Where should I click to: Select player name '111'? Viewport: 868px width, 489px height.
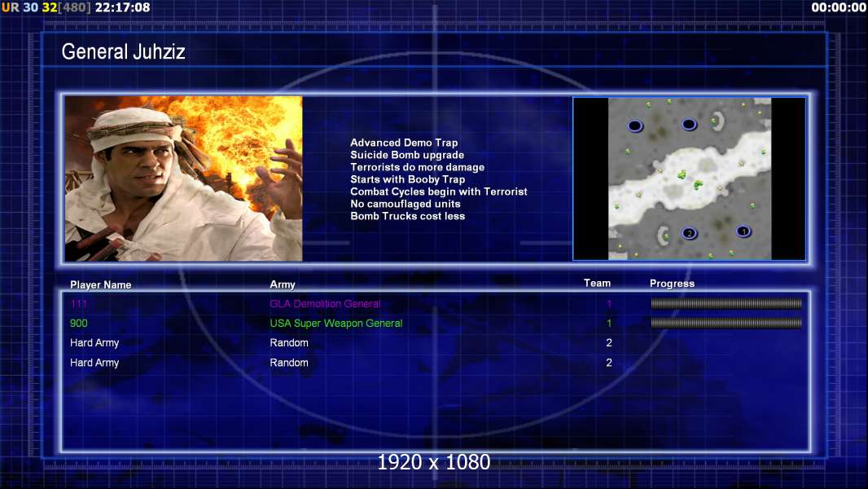(x=79, y=303)
